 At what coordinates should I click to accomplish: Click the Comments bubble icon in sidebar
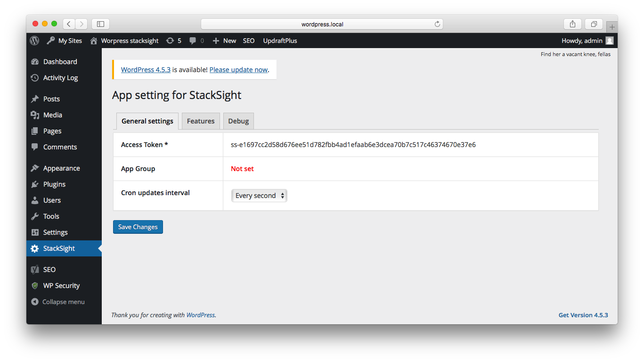pos(35,147)
